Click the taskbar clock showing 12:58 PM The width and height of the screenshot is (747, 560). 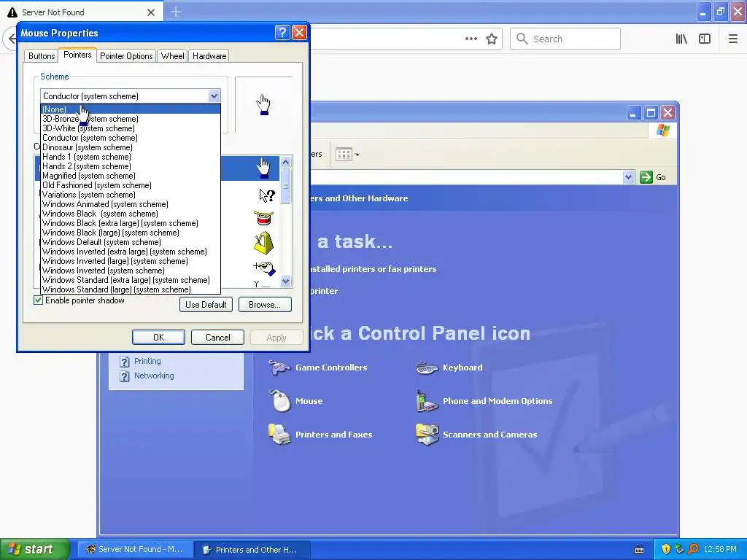720,549
